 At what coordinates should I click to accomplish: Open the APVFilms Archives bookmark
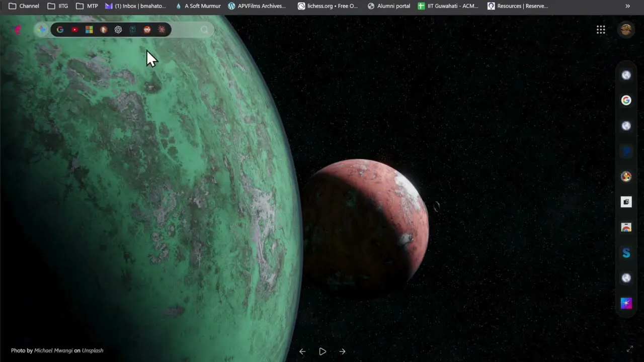click(x=257, y=6)
